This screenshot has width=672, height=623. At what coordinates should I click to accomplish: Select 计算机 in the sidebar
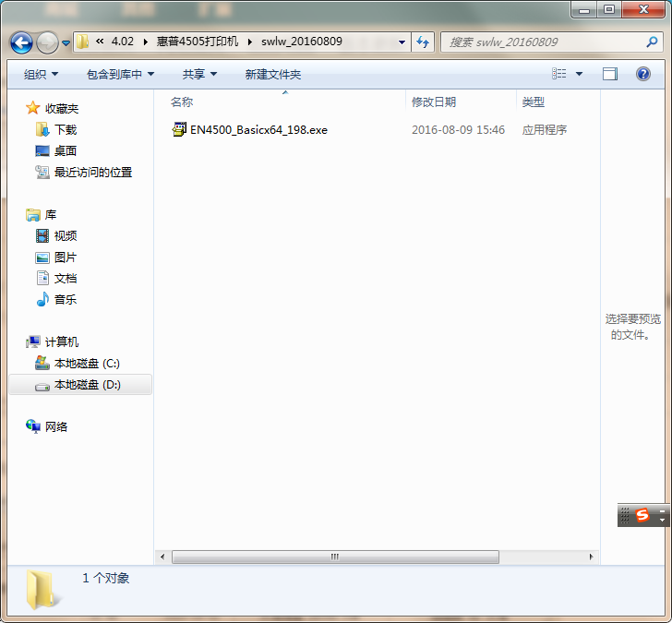point(62,341)
